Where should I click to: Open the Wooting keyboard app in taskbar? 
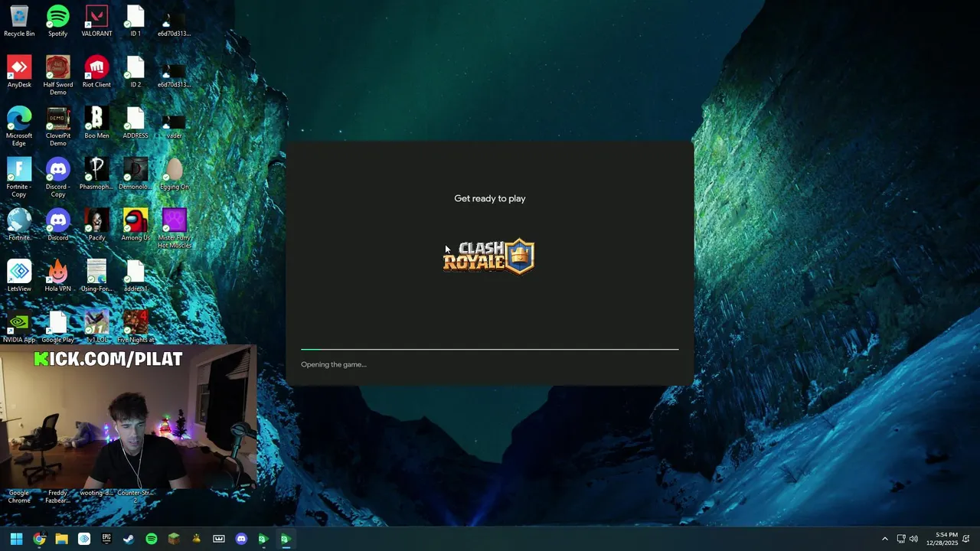pos(219,539)
